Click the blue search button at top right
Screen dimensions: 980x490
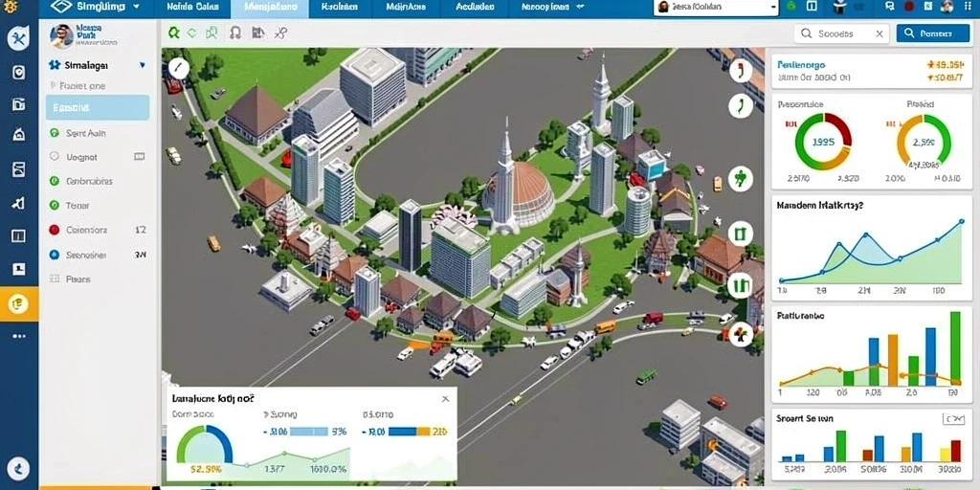[x=933, y=33]
